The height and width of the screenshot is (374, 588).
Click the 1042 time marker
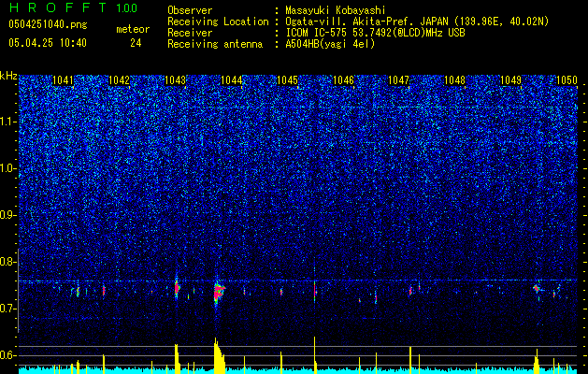click(119, 80)
